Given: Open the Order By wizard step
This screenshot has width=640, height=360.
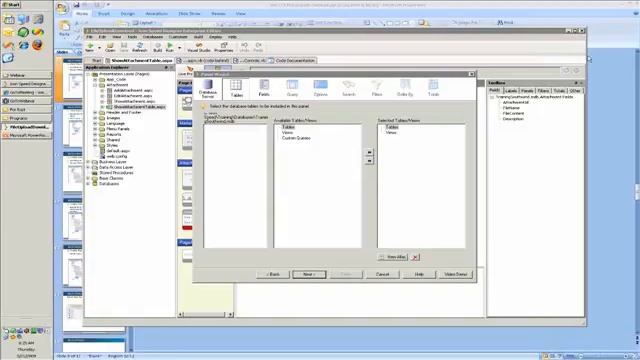Looking at the screenshot, I should click(x=405, y=88).
